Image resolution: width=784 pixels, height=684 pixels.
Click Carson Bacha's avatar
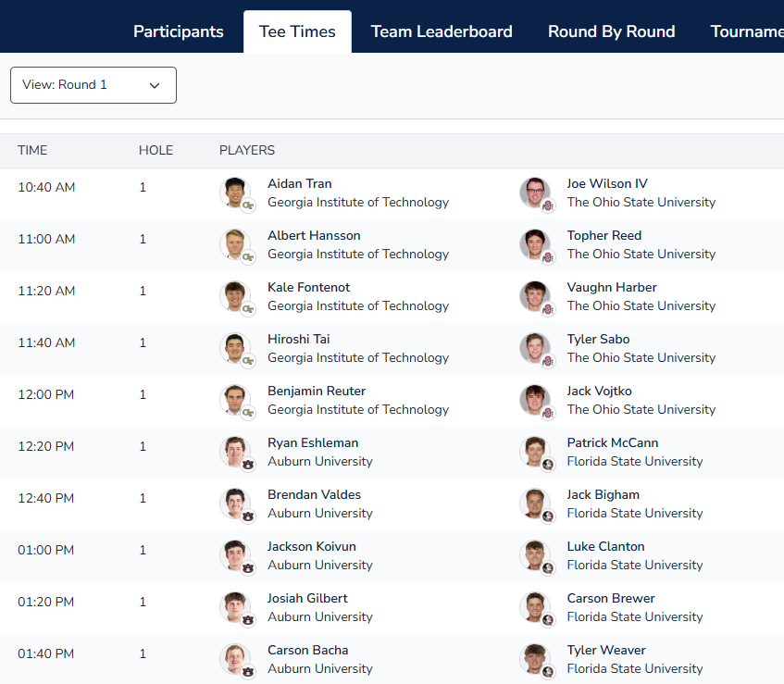click(235, 659)
